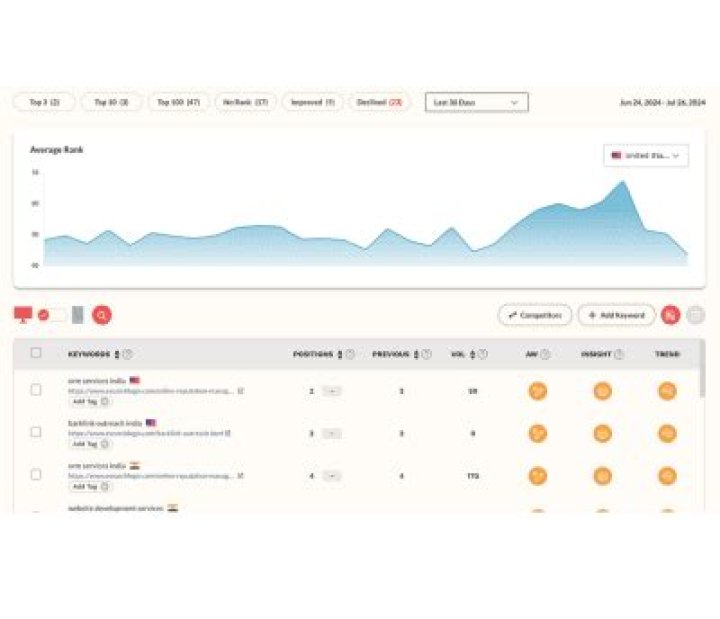Click the second row's orange AW icon
The height and width of the screenshot is (619, 720).
click(x=538, y=433)
